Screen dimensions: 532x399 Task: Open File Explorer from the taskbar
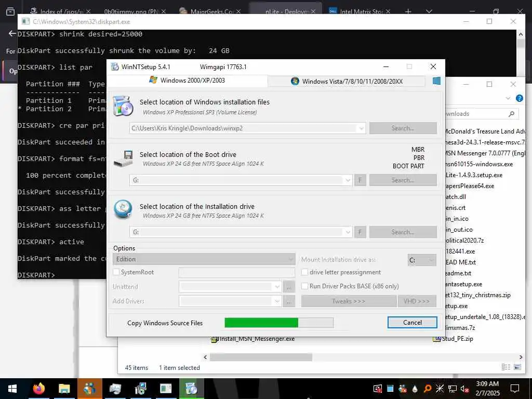64,389
